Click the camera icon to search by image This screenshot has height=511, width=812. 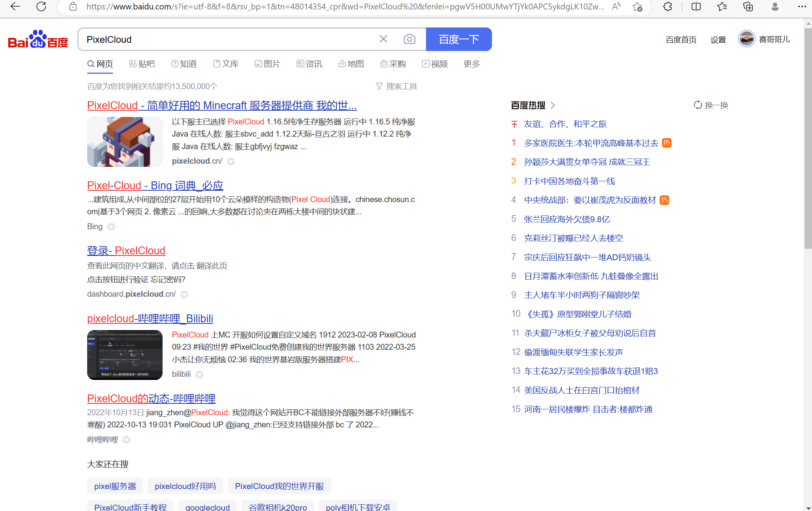pyautogui.click(x=409, y=39)
